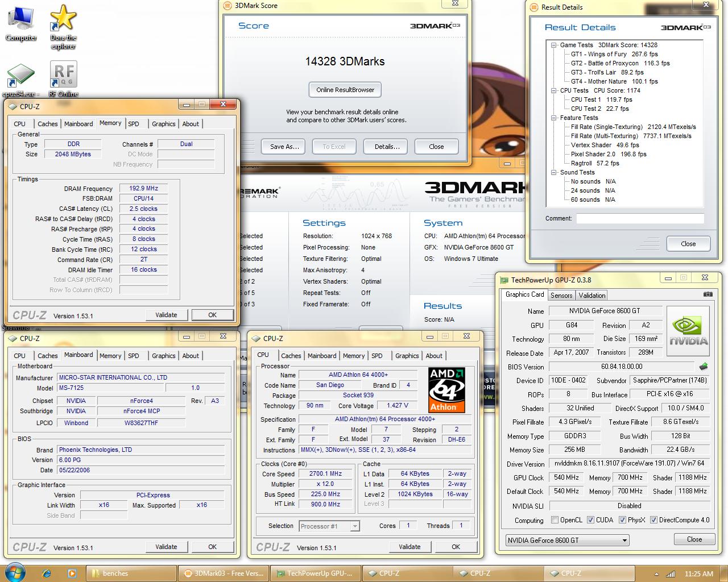Click the Result Details window title icon
This screenshot has height=582, width=728.
pos(533,7)
